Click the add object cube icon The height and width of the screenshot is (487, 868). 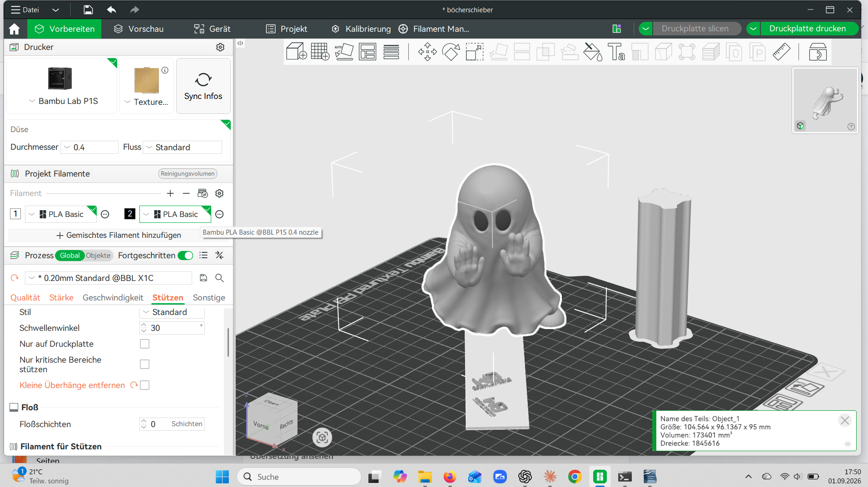(297, 52)
